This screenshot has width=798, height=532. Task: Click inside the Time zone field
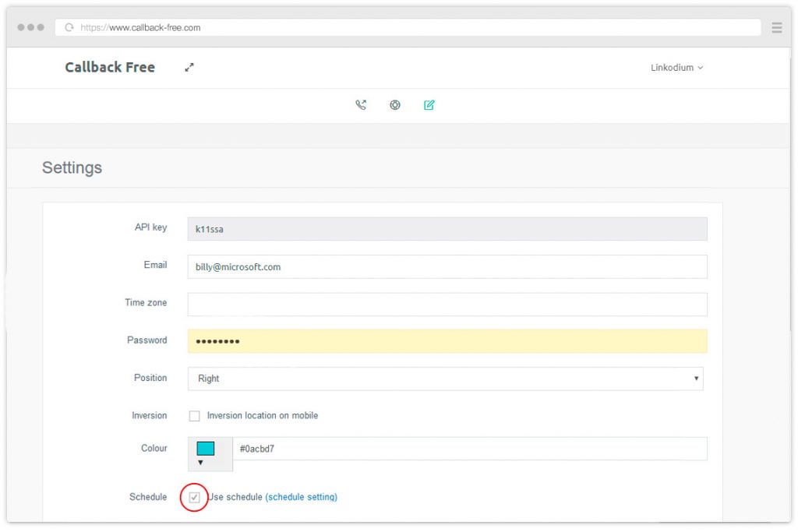click(444, 304)
